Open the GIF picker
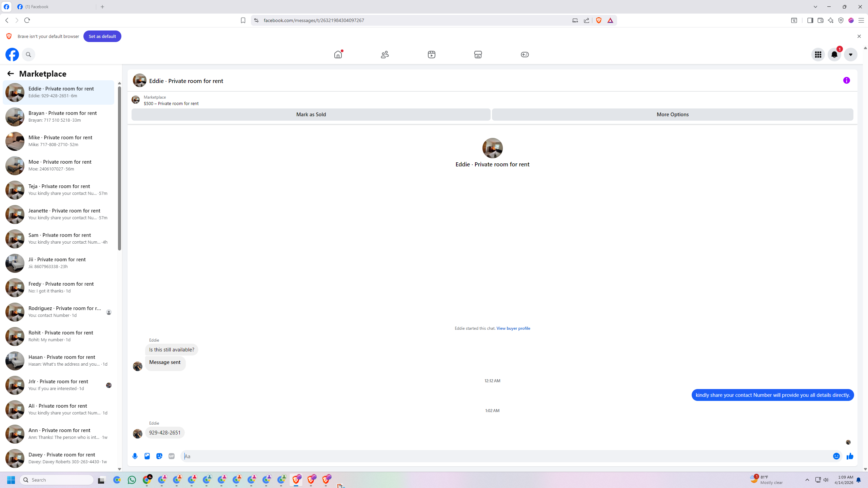 172,456
